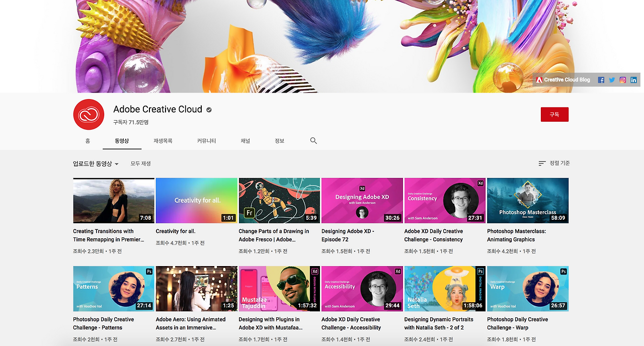644x346 pixels.
Task: Open the Warp challenge thumbnail
Action: coord(528,289)
